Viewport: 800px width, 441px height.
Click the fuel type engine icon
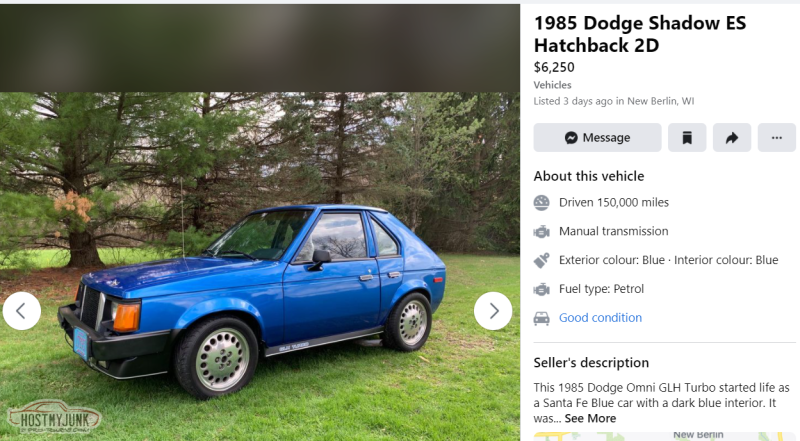(x=541, y=289)
